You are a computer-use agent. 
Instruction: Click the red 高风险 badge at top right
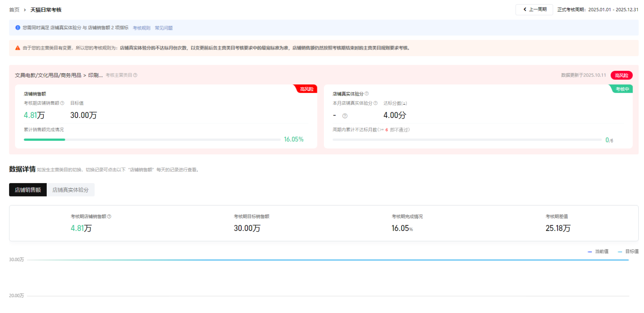coord(621,75)
